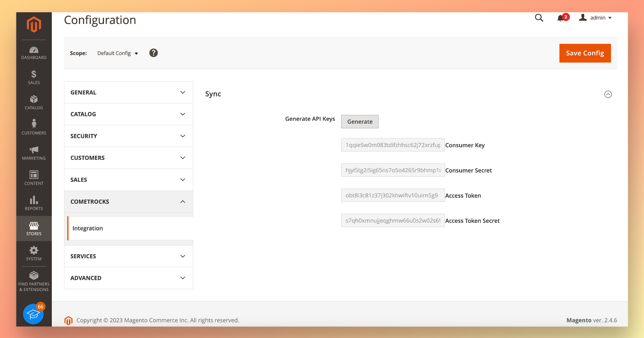Expand the Advanced configuration tab
This screenshot has height=338, width=644.
[128, 278]
